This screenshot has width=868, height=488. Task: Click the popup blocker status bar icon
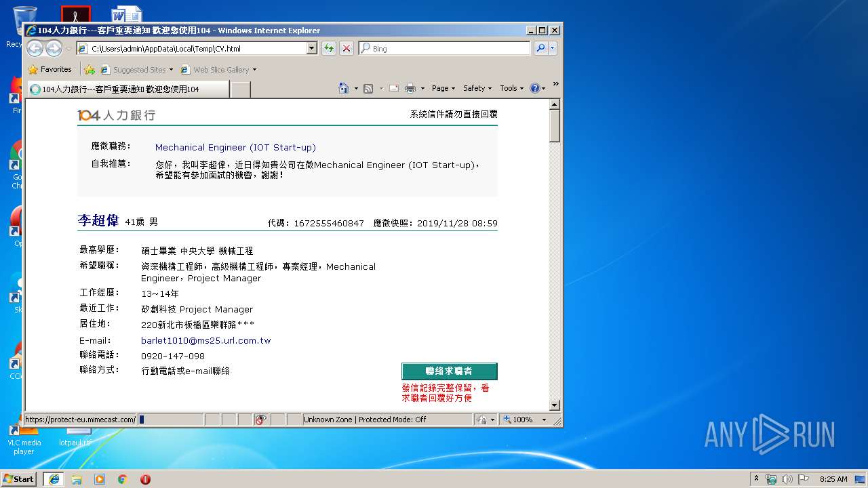click(x=260, y=420)
